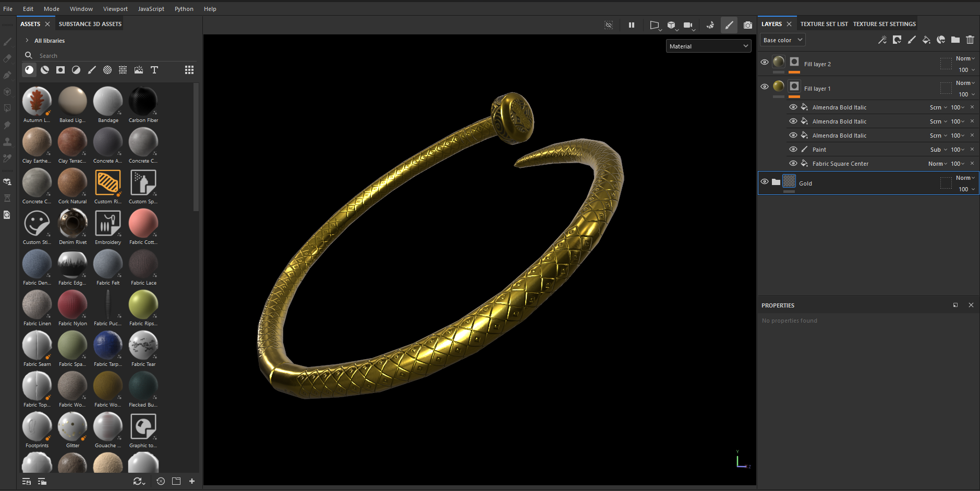Toggle visibility of the Gold folder

click(765, 182)
